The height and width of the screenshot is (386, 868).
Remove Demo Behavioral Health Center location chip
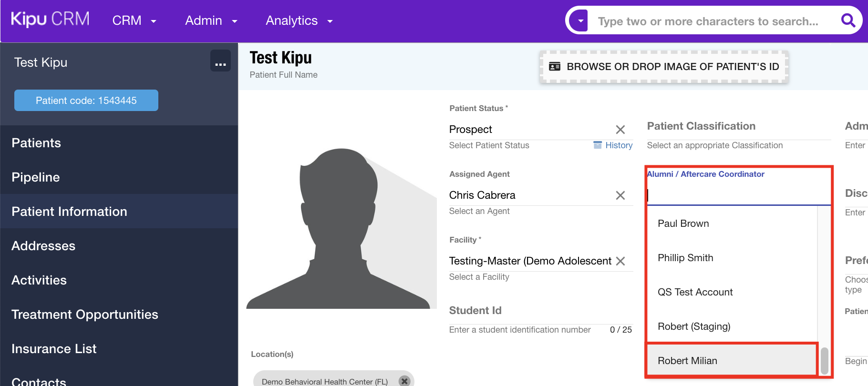tap(404, 381)
